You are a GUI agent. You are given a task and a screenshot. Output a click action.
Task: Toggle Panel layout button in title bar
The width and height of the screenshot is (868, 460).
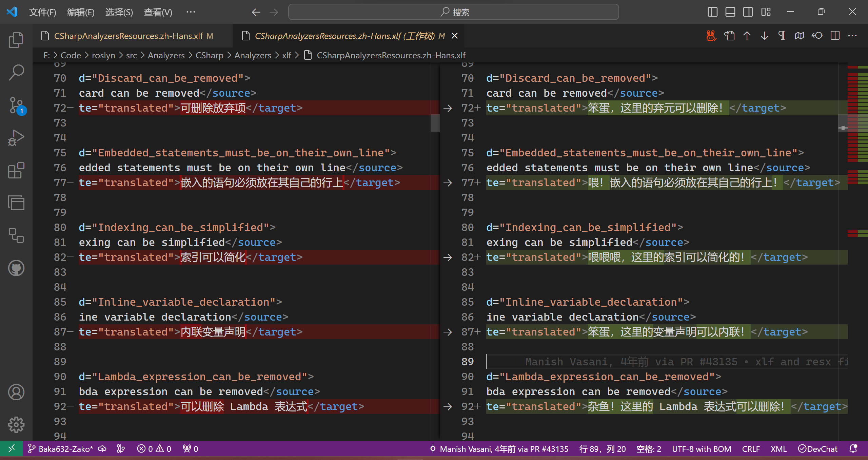[730, 12]
